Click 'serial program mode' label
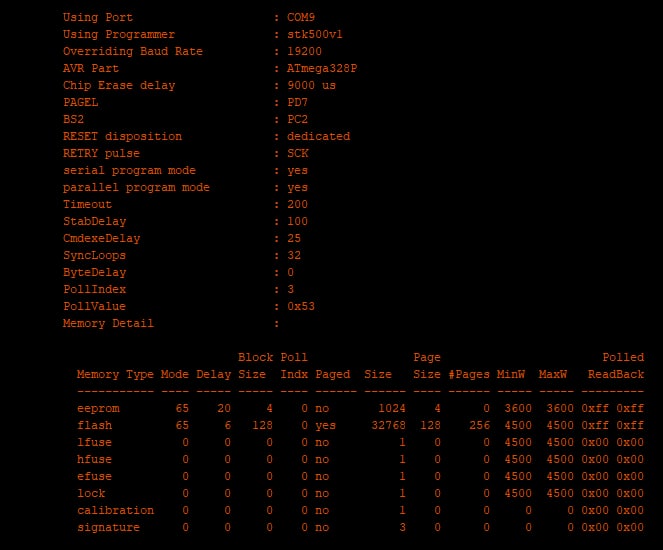This screenshot has height=550, width=663. pos(129,170)
